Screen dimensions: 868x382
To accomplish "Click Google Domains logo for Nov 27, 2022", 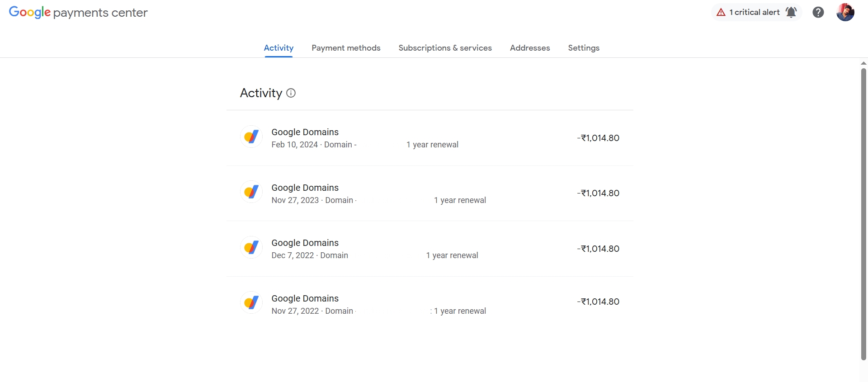I will coord(251,303).
